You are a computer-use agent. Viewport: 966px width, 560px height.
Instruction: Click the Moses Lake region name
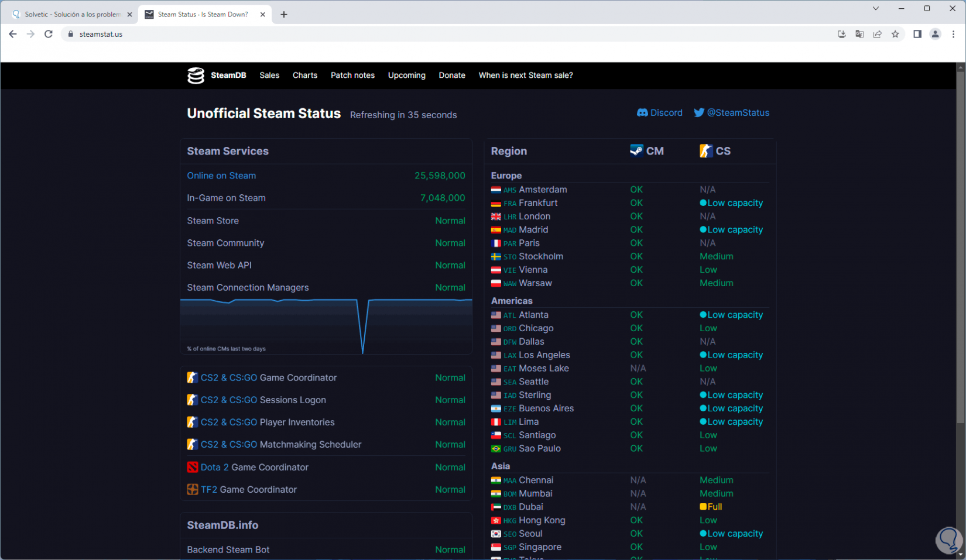pos(544,369)
